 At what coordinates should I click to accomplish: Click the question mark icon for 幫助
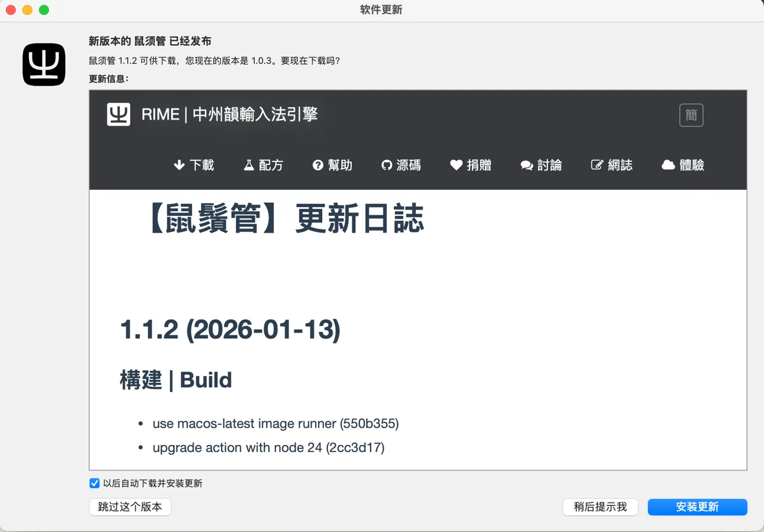[x=318, y=165]
